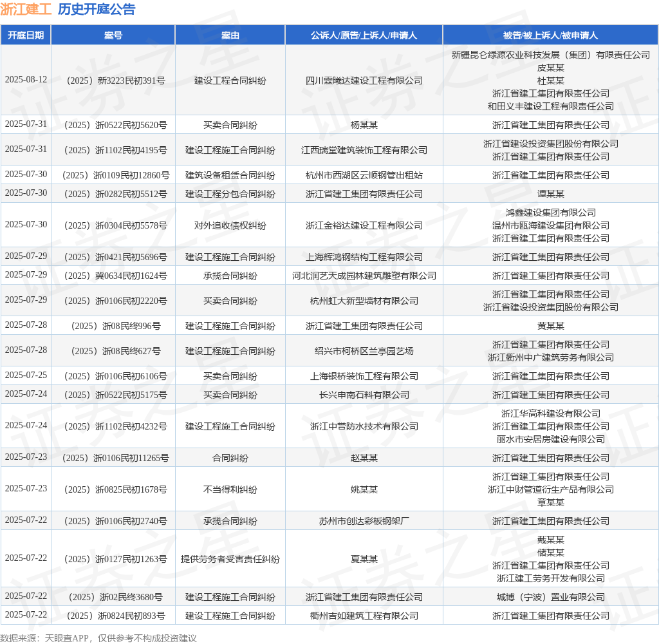Click plaintiff 杭州虹大新型墙材有限公司
This screenshot has height=644, width=659.
coord(364,301)
